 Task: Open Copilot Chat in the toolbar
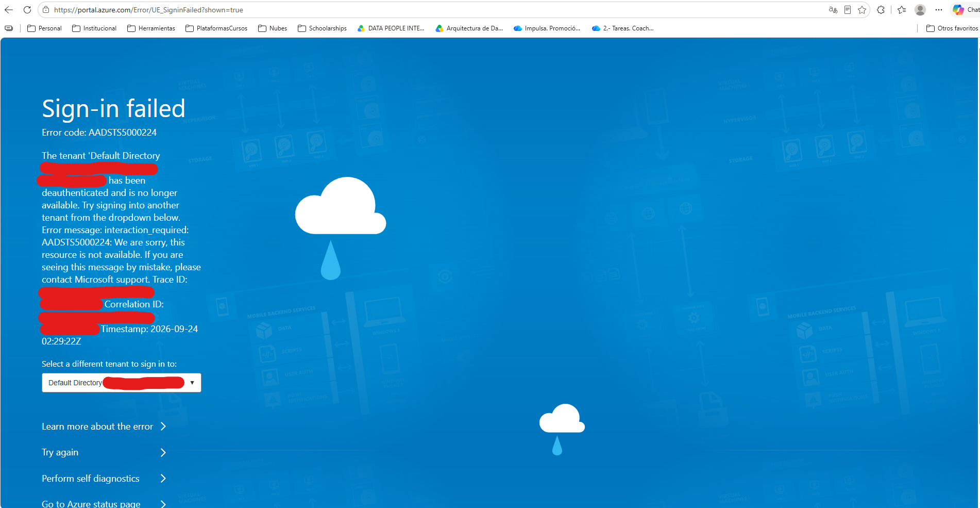tap(966, 10)
